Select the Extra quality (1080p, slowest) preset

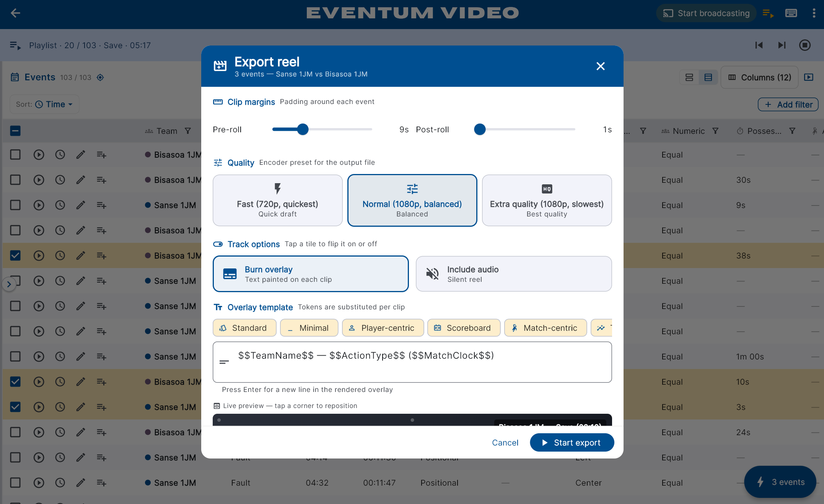click(x=547, y=200)
